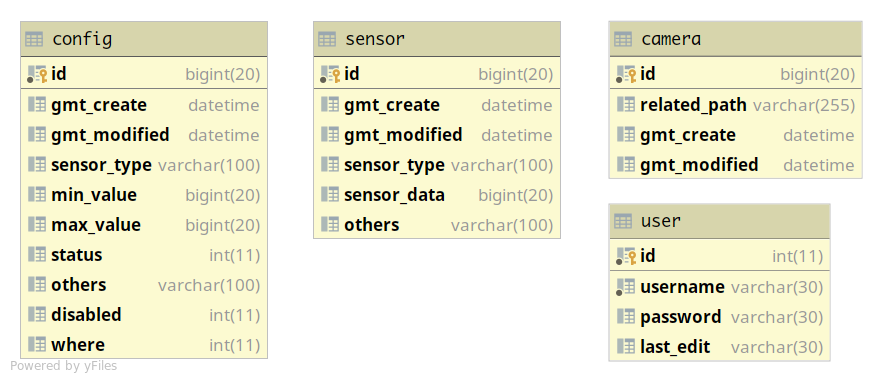Click the primary key icon of user id
Image resolution: width=883 pixels, height=382 pixels.
pos(626,256)
